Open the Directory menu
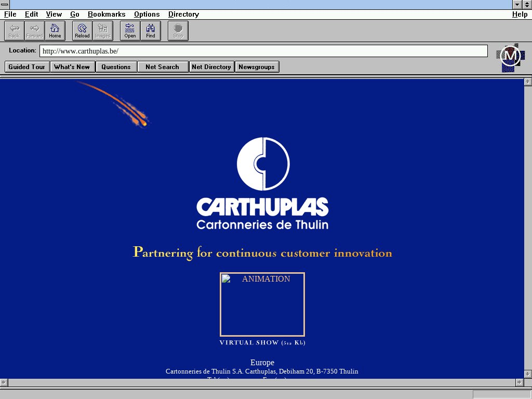The width and height of the screenshot is (532, 399). (183, 15)
